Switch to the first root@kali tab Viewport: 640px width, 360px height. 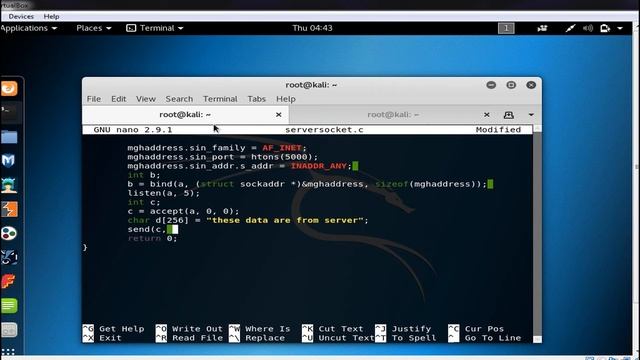click(185, 115)
